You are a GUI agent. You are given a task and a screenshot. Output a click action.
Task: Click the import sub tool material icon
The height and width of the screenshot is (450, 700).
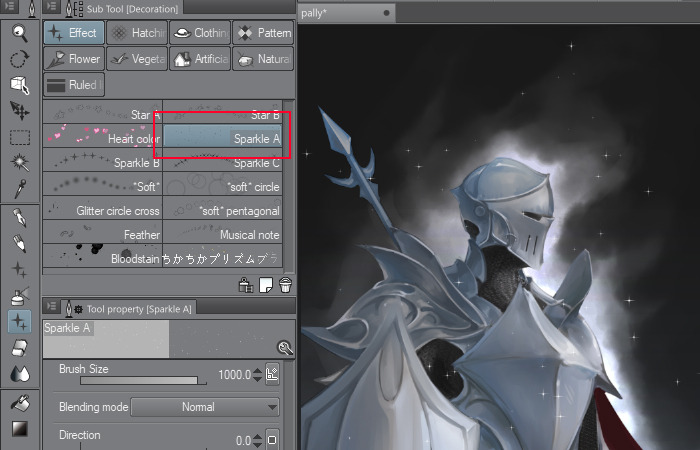(246, 284)
